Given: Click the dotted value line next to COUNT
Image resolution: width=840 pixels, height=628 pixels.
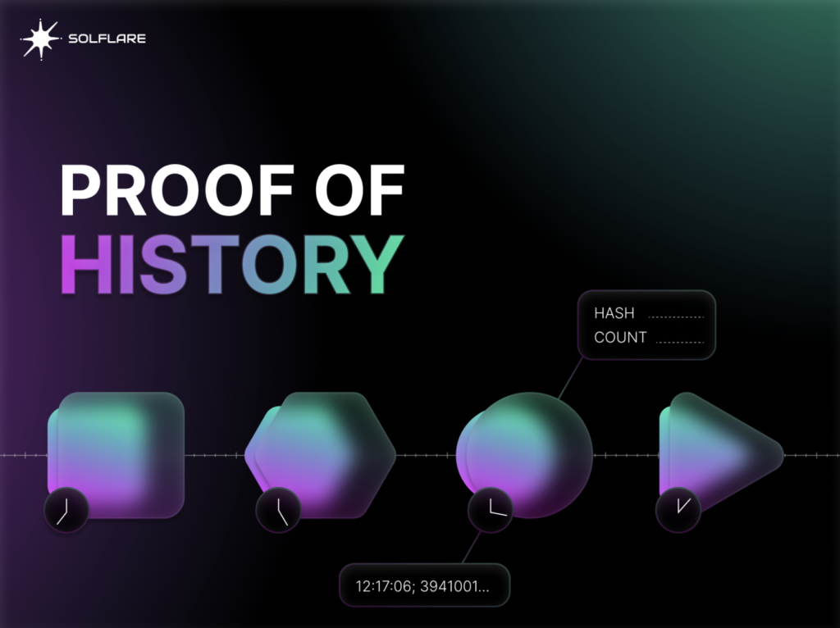Looking at the screenshot, I should (680, 339).
